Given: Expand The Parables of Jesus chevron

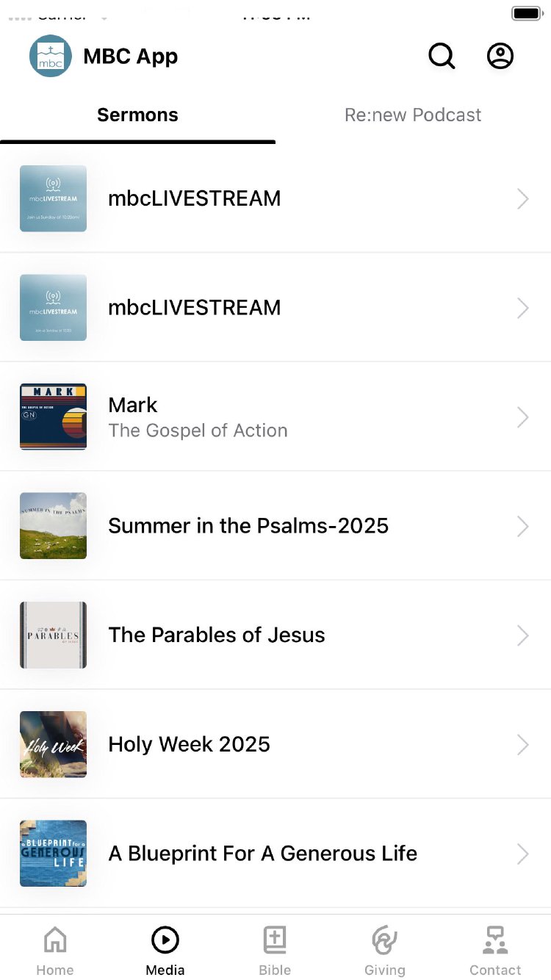Looking at the screenshot, I should coord(522,635).
